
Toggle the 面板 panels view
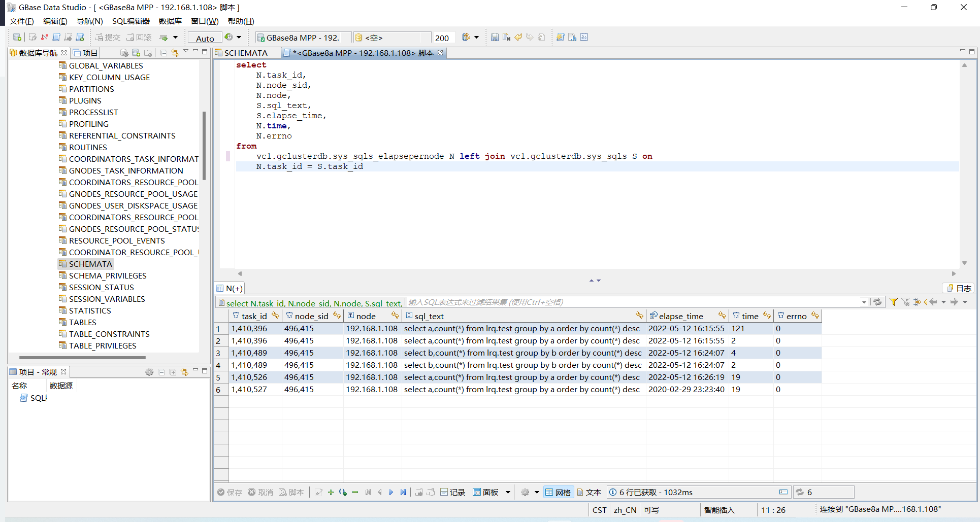(485, 492)
